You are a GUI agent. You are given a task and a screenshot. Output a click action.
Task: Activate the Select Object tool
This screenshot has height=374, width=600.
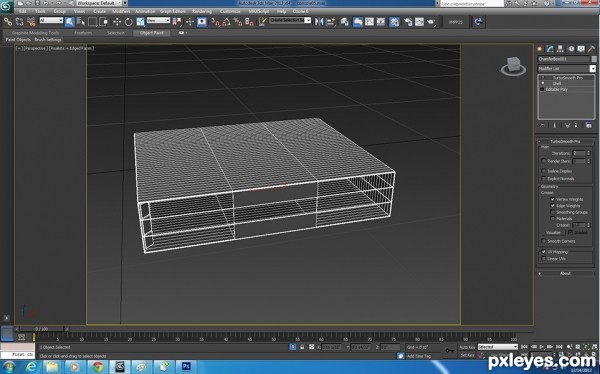pos(69,22)
